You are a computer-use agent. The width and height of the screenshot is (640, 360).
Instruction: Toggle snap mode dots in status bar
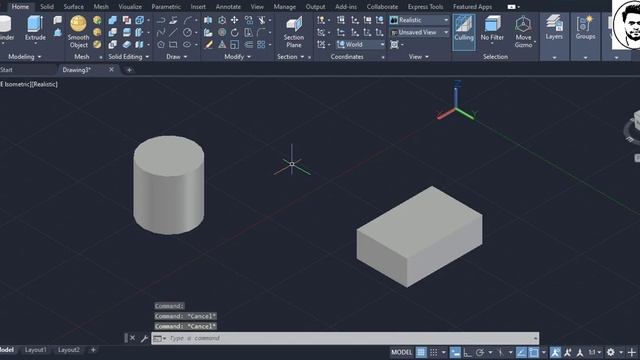(x=433, y=352)
